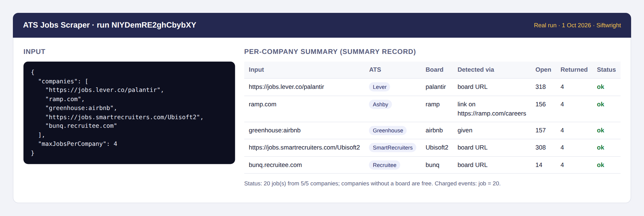Click the Per-Company Summary heading
This screenshot has width=644, height=216.
pos(330,52)
